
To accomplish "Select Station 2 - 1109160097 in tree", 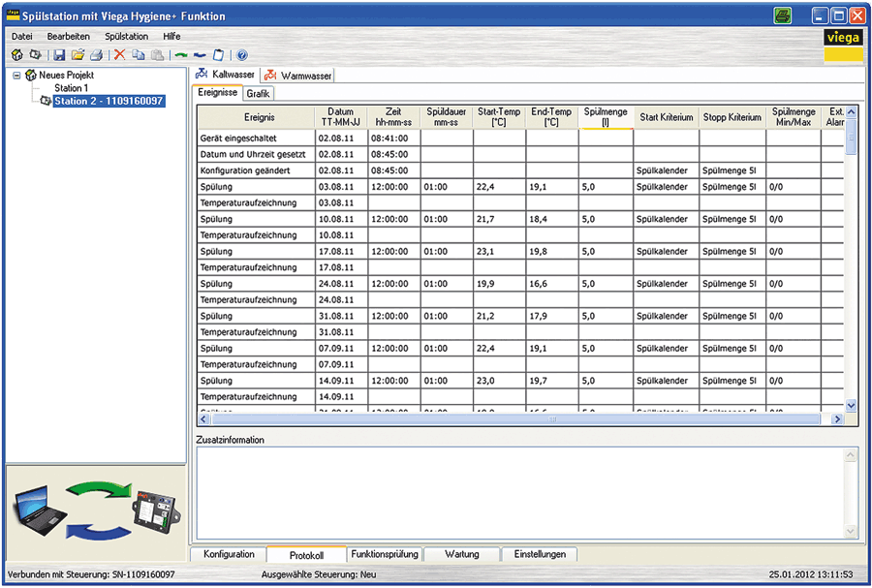I will pos(109,101).
